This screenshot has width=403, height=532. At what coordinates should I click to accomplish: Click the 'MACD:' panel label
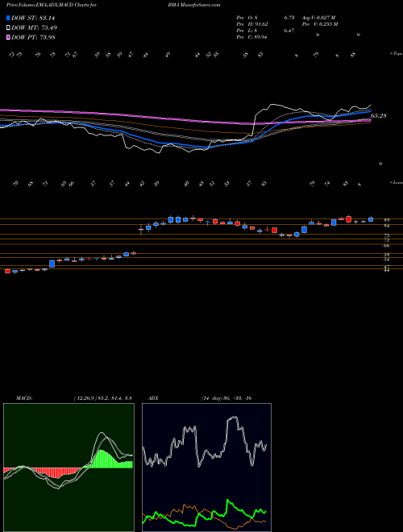pos(23,398)
